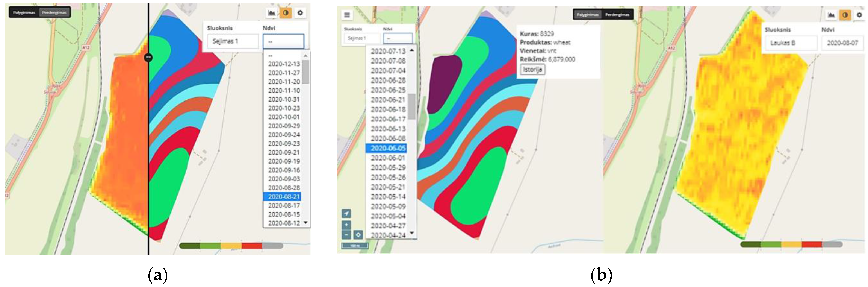Zoom in with the plus button
This screenshot has width=868, height=287.
346,225
